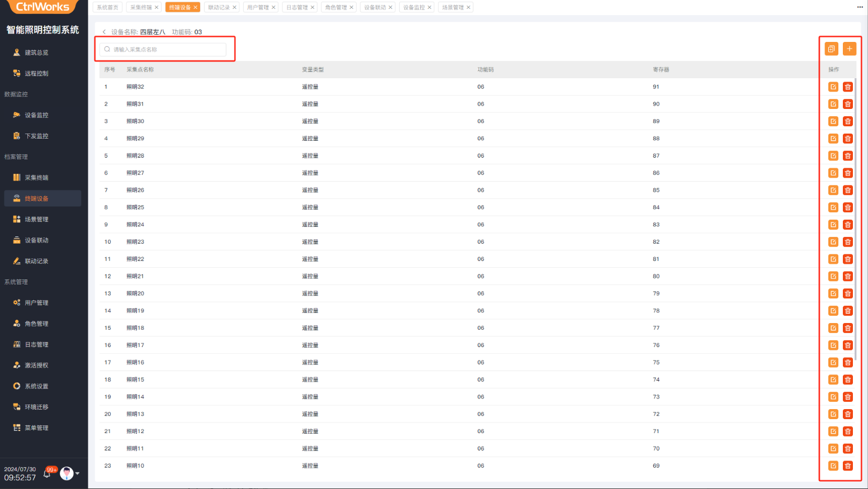
Task: Open the notification bell with 99+ badge
Action: 48,473
